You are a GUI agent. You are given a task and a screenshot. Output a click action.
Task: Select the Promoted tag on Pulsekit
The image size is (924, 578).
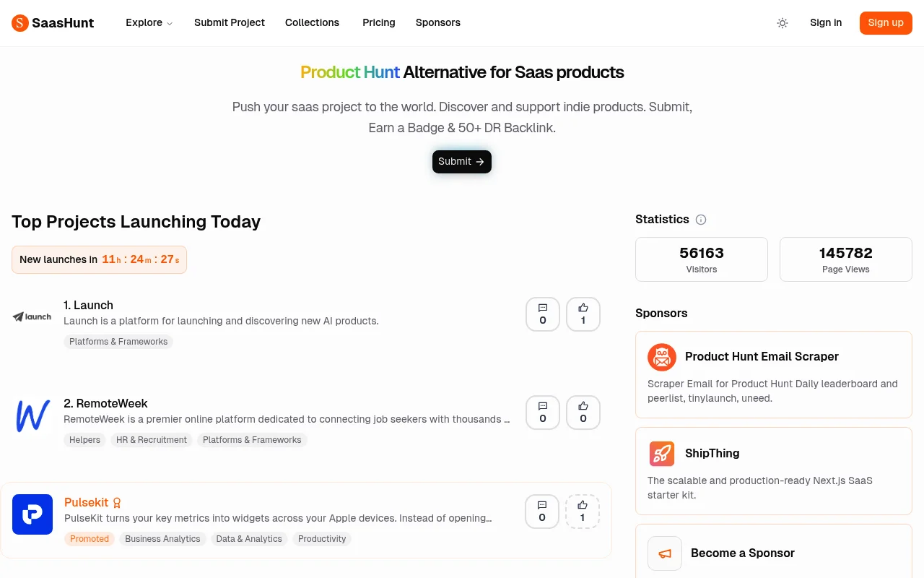click(x=89, y=539)
